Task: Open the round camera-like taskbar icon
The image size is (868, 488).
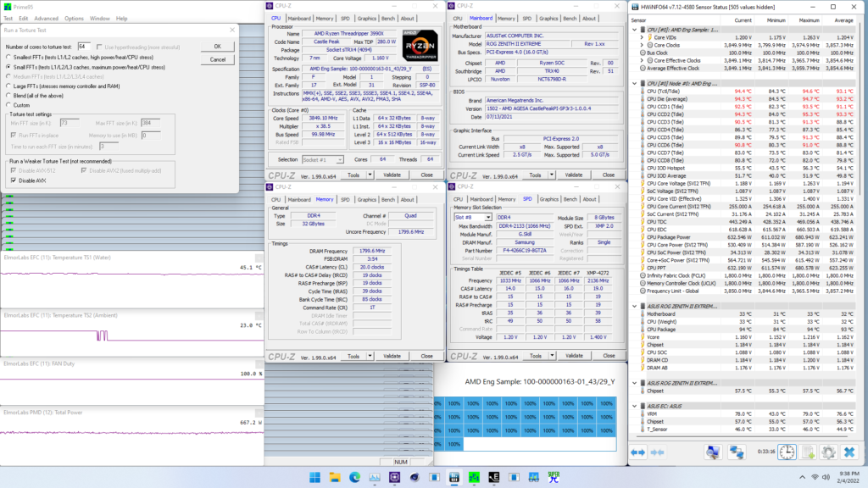Action: 414,477
